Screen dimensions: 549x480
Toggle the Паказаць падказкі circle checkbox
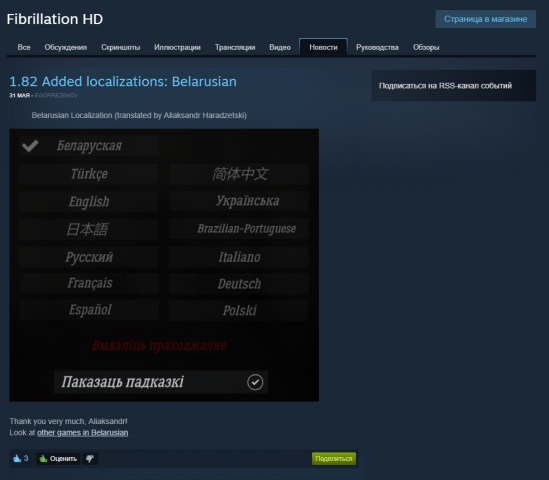tap(255, 382)
